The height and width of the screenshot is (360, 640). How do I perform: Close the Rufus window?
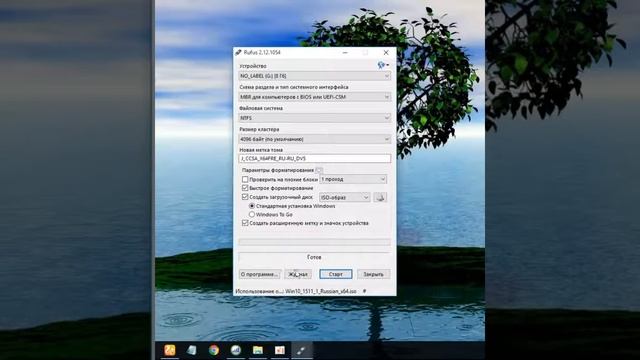tap(386, 52)
